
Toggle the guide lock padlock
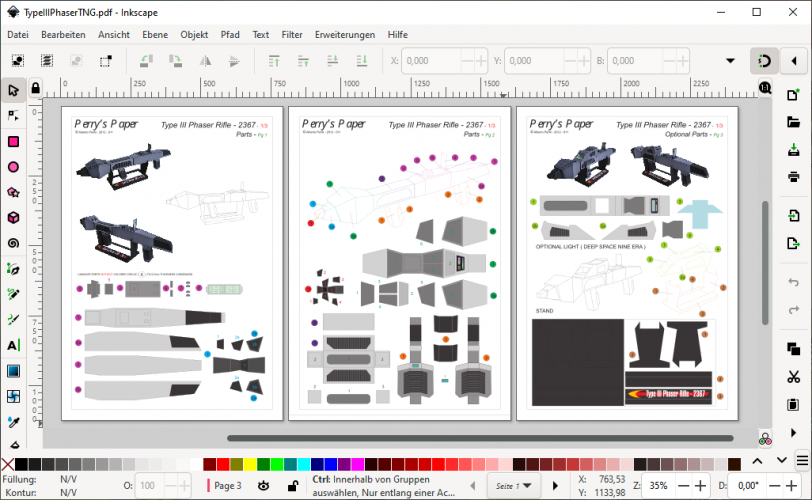click(x=35, y=88)
